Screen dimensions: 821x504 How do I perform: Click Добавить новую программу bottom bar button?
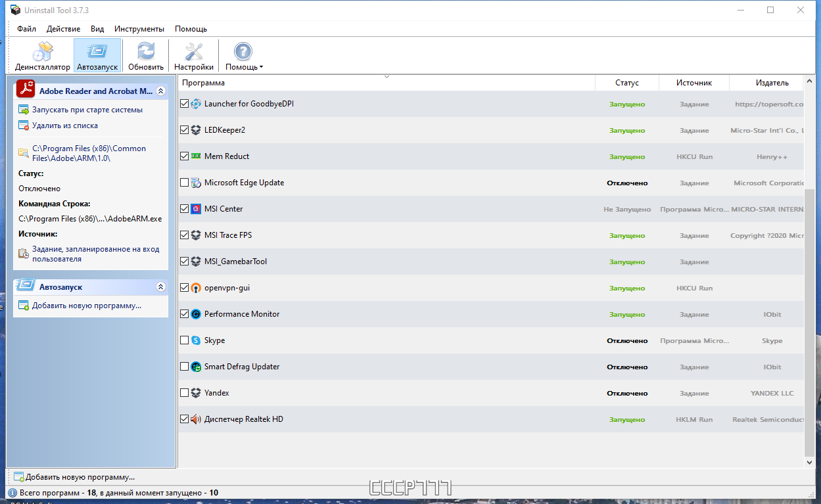74,477
